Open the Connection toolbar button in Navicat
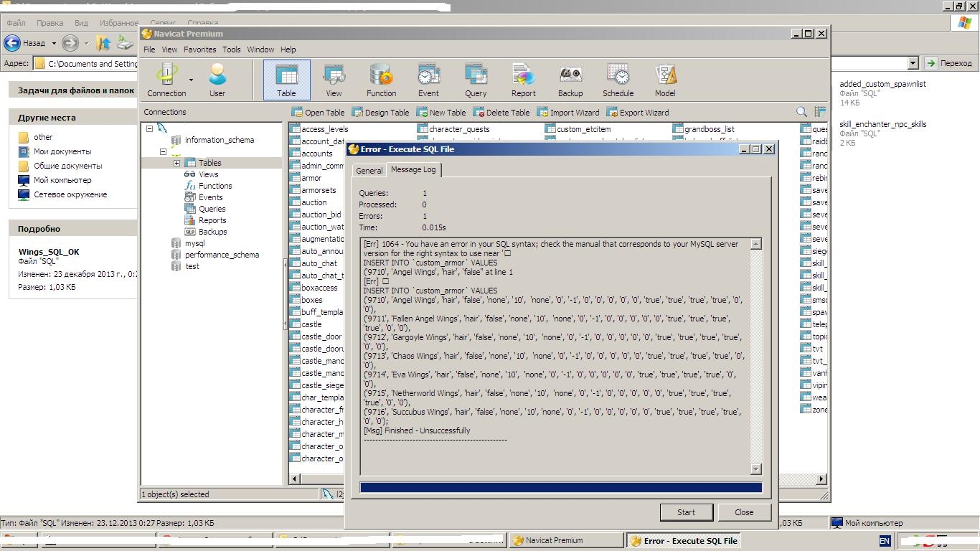The height and width of the screenshot is (551, 980). 166,79
